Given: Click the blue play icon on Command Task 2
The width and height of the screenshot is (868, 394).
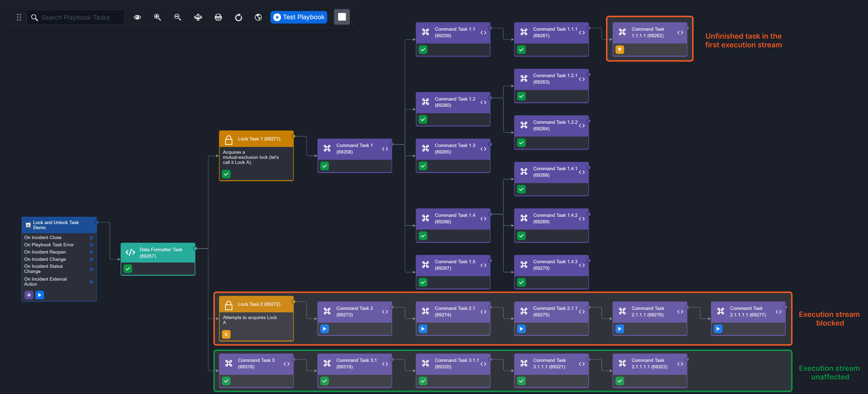Looking at the screenshot, I should 324,329.
